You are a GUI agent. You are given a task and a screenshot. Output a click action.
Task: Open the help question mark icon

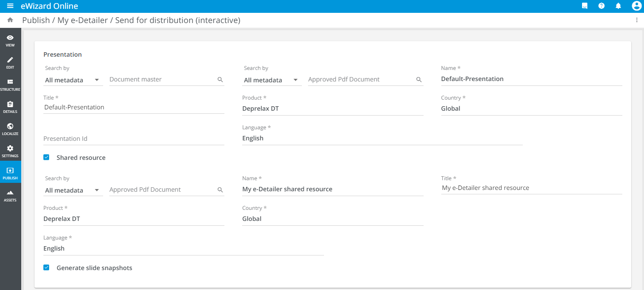tap(602, 6)
